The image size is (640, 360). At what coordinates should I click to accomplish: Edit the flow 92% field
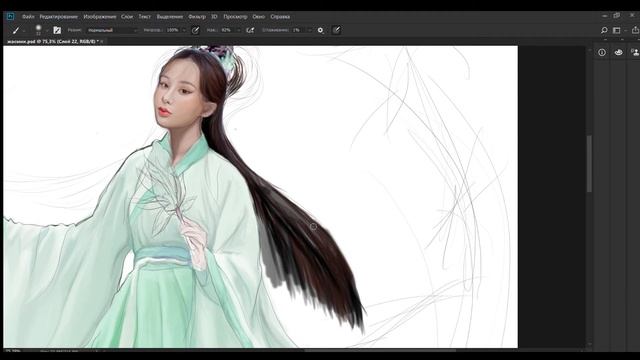[x=228, y=30]
